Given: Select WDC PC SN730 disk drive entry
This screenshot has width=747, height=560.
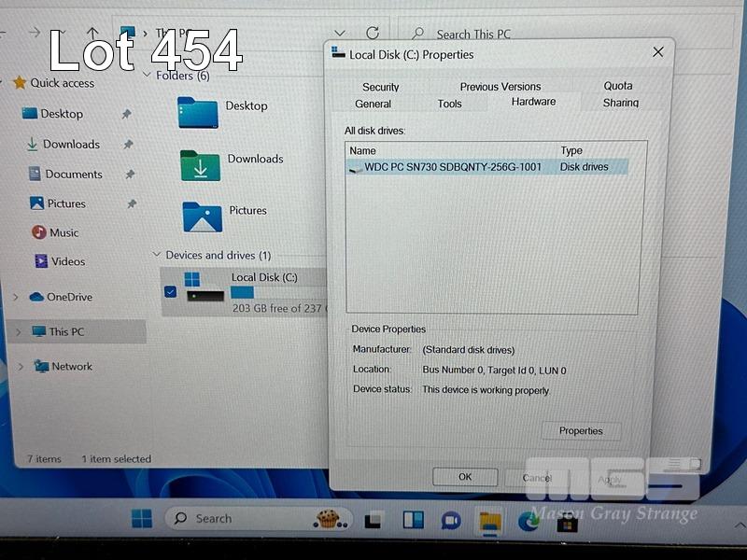Looking at the screenshot, I should 452,167.
